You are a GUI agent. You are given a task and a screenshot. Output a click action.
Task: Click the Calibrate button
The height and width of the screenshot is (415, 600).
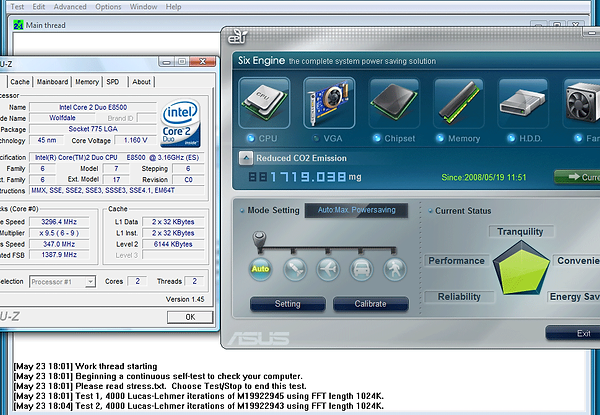click(x=370, y=304)
